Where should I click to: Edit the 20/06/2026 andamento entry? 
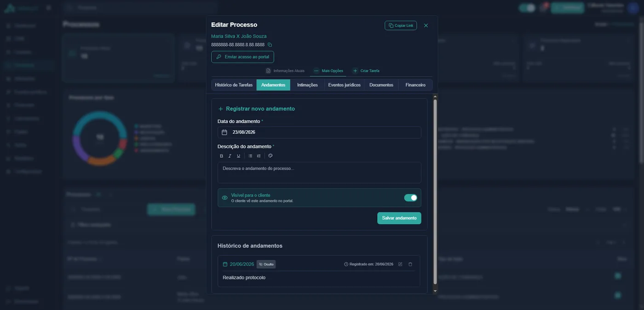(x=400, y=264)
